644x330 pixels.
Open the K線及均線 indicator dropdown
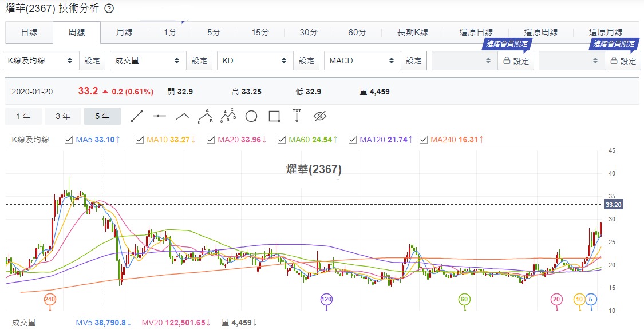click(x=41, y=61)
